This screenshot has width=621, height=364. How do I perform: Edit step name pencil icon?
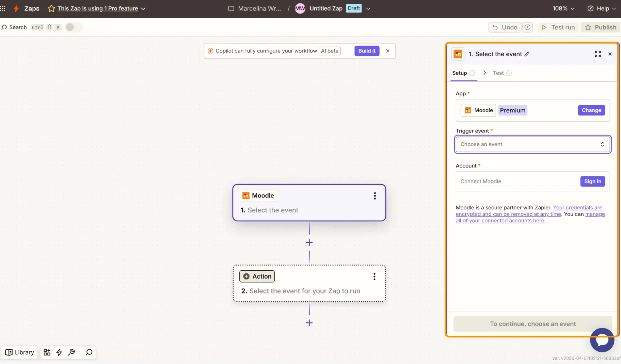click(527, 54)
